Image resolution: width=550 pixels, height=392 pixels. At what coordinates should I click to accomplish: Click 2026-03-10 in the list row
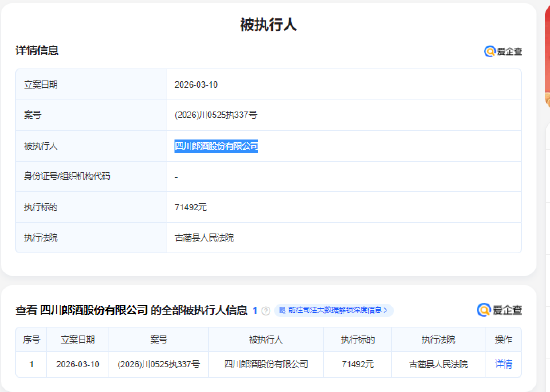(78, 364)
